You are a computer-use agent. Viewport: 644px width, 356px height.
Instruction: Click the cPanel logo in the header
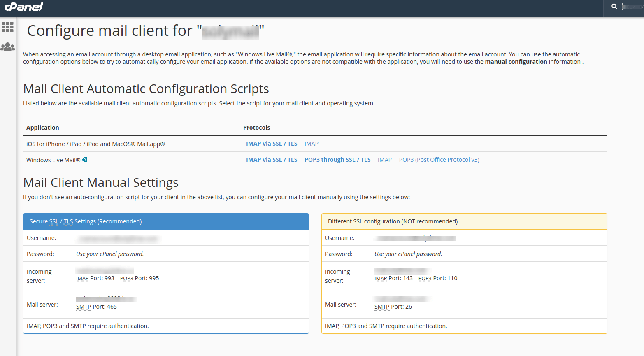pyautogui.click(x=23, y=7)
